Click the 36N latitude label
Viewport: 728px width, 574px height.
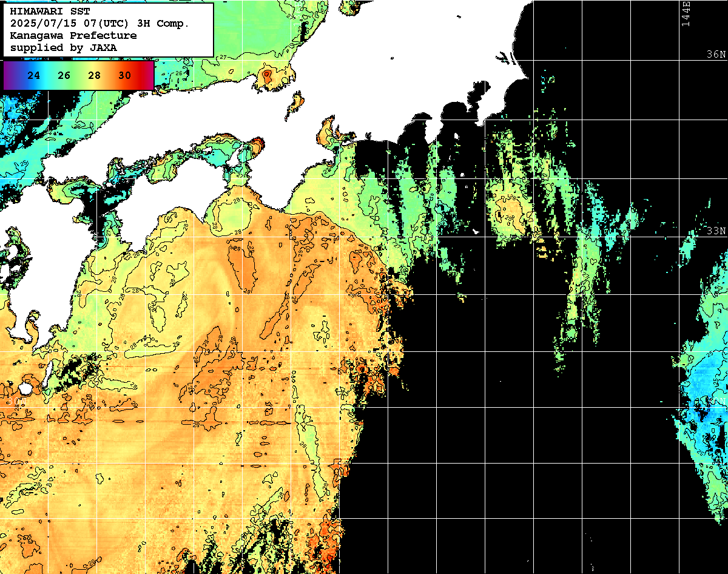(x=716, y=54)
